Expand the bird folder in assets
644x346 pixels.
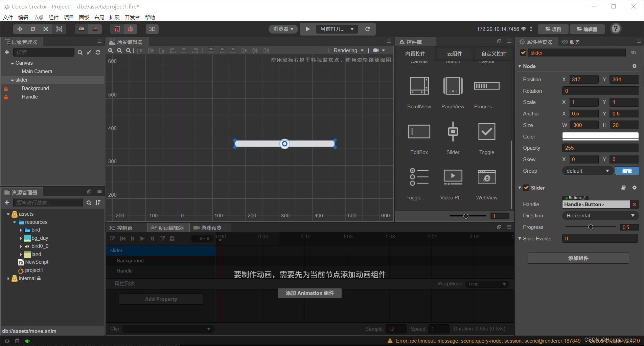pos(21,230)
